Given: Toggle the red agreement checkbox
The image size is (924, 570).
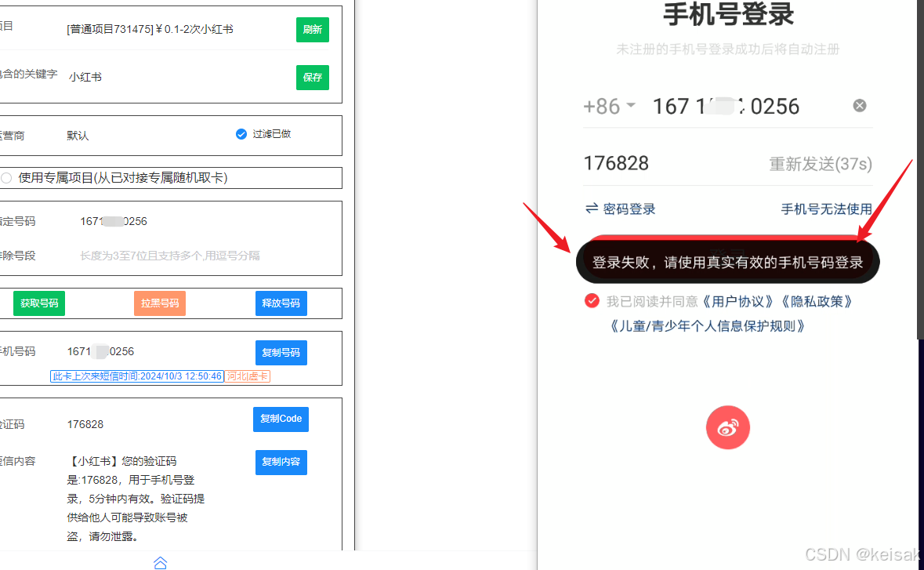Looking at the screenshot, I should [x=592, y=301].
